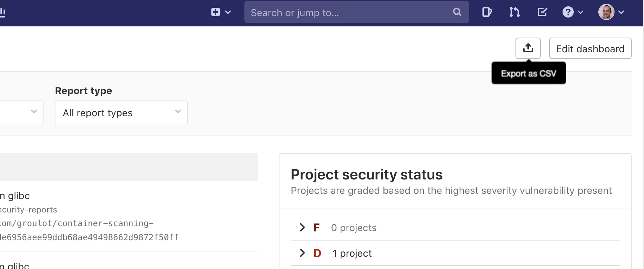Click inside the Search or jump to field
This screenshot has width=644, height=269.
(x=351, y=12)
